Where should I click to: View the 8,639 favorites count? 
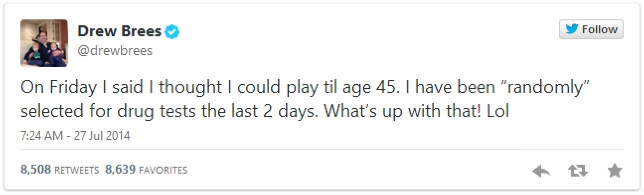[x=120, y=170]
